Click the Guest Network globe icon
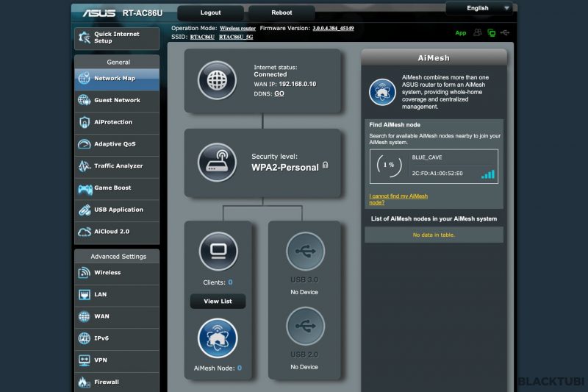Image resolution: width=588 pixels, height=392 pixels. click(x=84, y=100)
